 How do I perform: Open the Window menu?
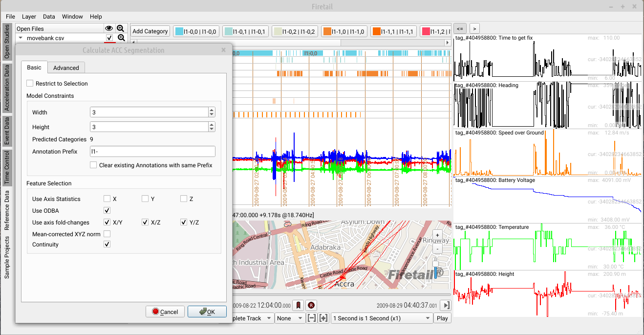72,17
